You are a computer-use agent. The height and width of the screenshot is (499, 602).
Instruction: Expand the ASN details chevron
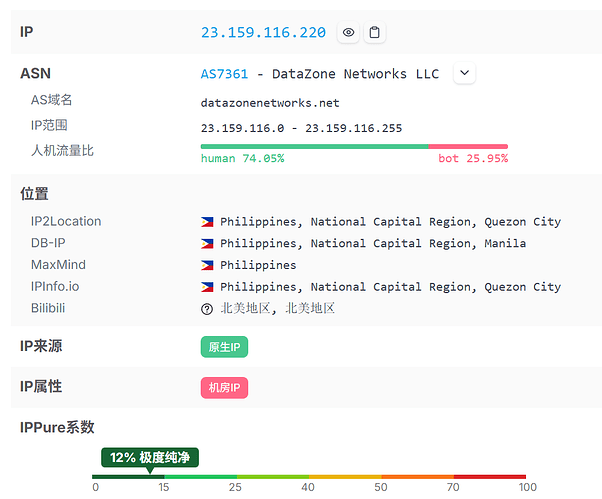tap(465, 73)
